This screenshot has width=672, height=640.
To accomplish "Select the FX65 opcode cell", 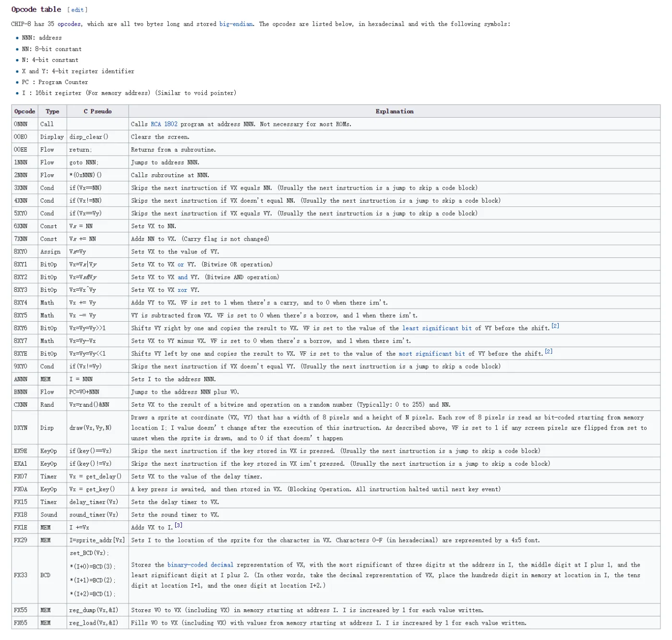I will (x=25, y=623).
